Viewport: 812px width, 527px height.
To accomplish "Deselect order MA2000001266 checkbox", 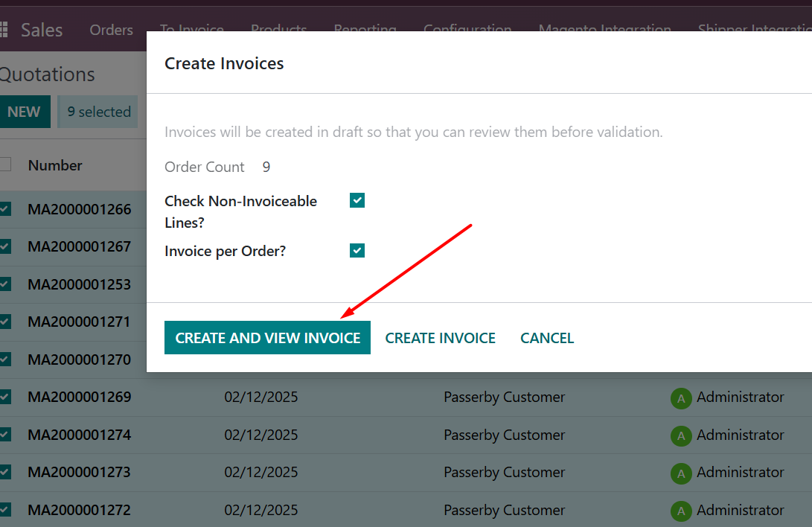I will pyautogui.click(x=5, y=209).
